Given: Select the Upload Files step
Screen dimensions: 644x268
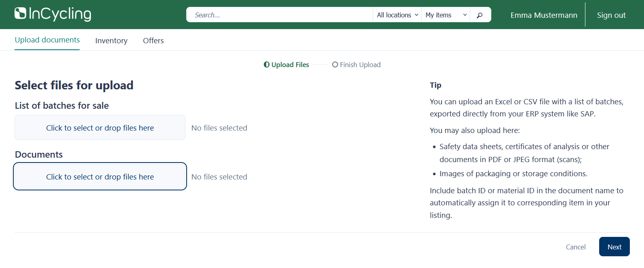Looking at the screenshot, I should click(286, 65).
